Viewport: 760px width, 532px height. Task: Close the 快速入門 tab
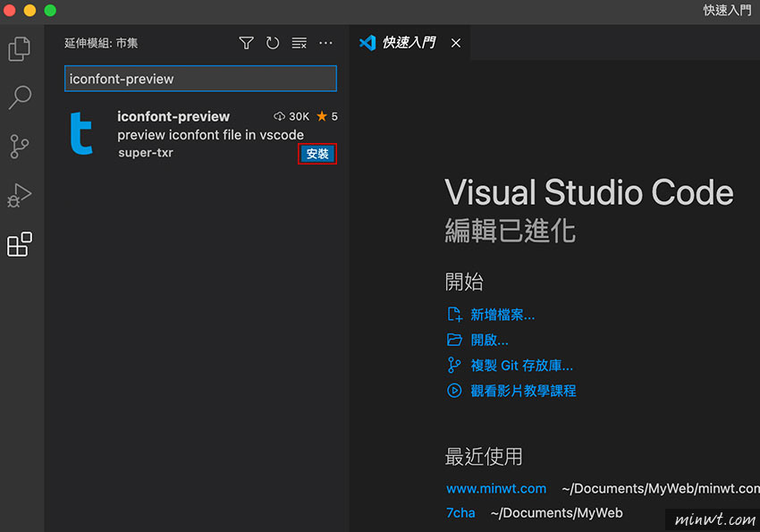pyautogui.click(x=456, y=43)
